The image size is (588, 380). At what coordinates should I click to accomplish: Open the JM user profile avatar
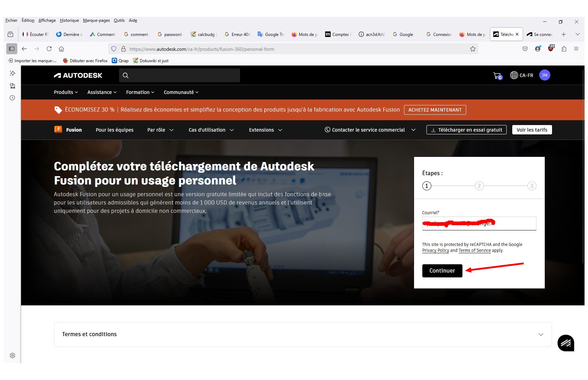coord(544,75)
